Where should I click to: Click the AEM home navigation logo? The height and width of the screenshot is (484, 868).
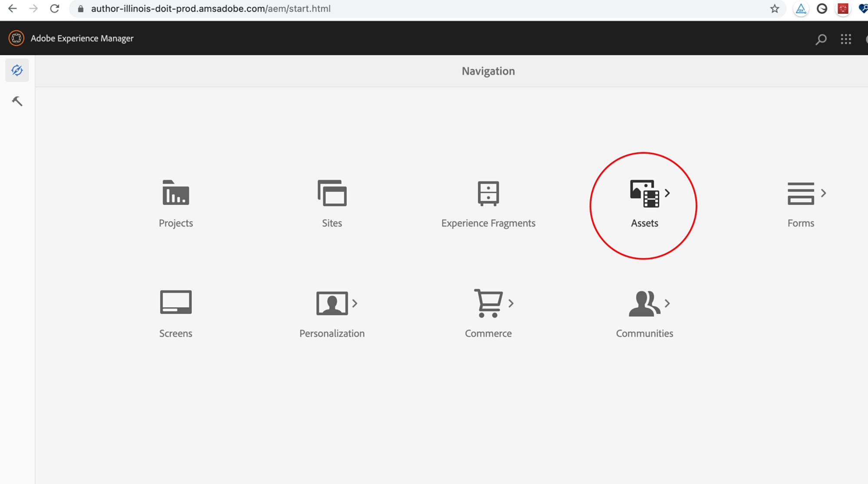click(x=16, y=38)
